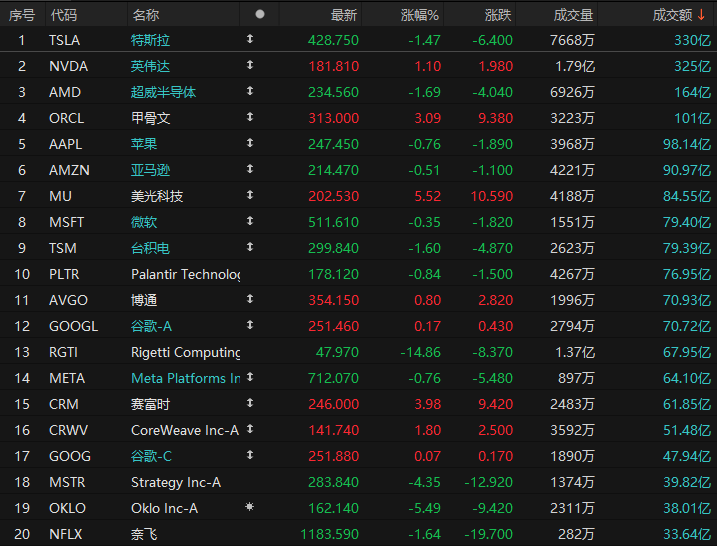Image resolution: width=717 pixels, height=546 pixels.
Task: Open 超威半导体 stock name link
Action: point(163,92)
